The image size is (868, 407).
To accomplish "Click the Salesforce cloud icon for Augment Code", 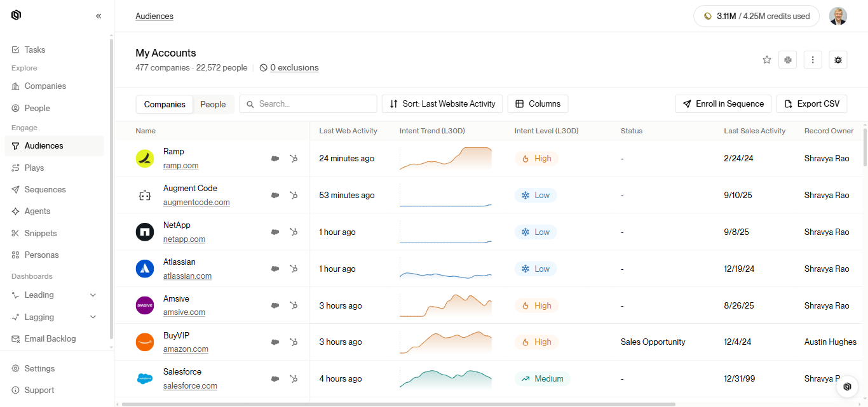I will tap(275, 196).
